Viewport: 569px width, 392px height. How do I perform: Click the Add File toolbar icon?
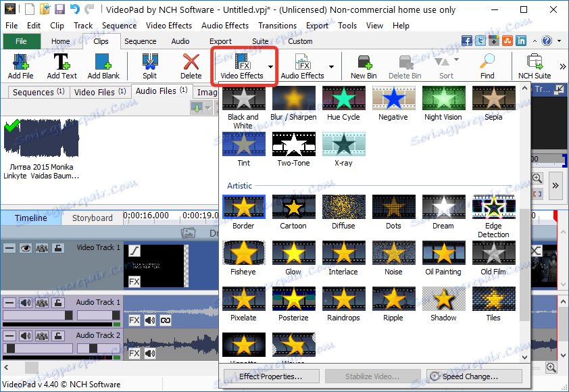pos(21,66)
